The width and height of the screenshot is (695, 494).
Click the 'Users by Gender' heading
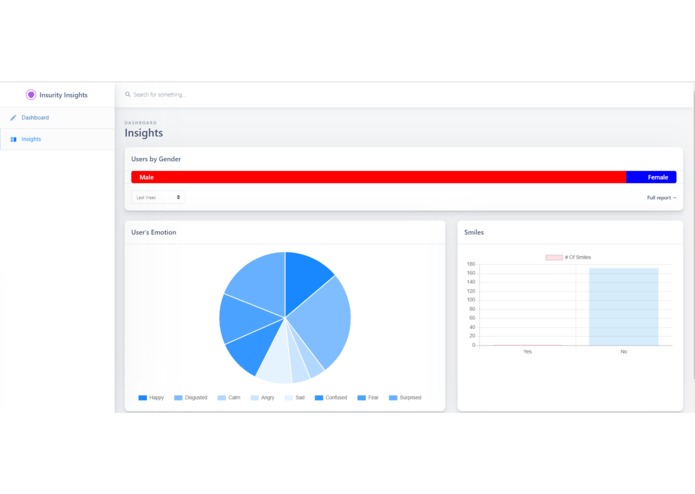156,159
